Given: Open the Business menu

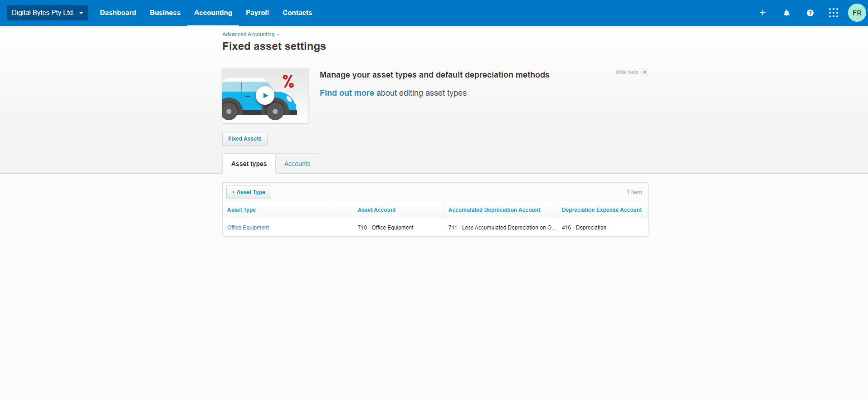Looking at the screenshot, I should pos(165,13).
